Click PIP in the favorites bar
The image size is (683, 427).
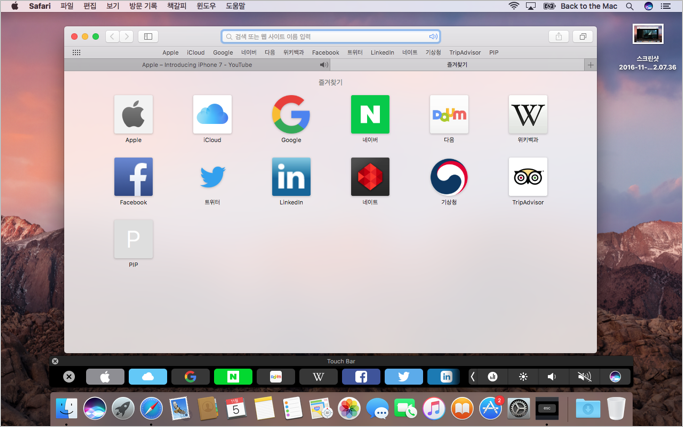point(494,52)
